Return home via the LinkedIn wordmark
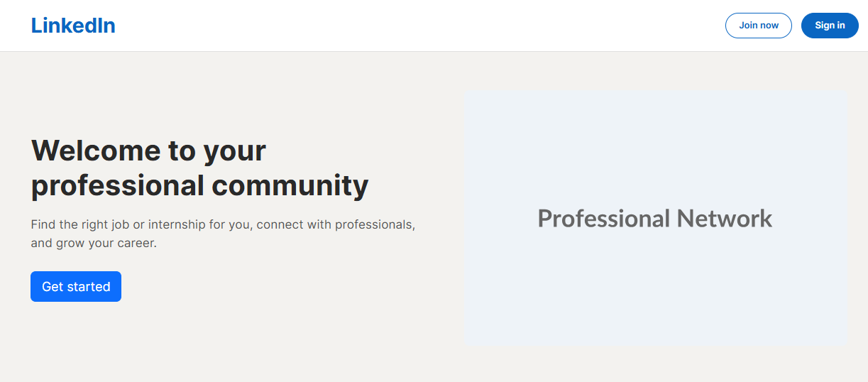 (73, 26)
